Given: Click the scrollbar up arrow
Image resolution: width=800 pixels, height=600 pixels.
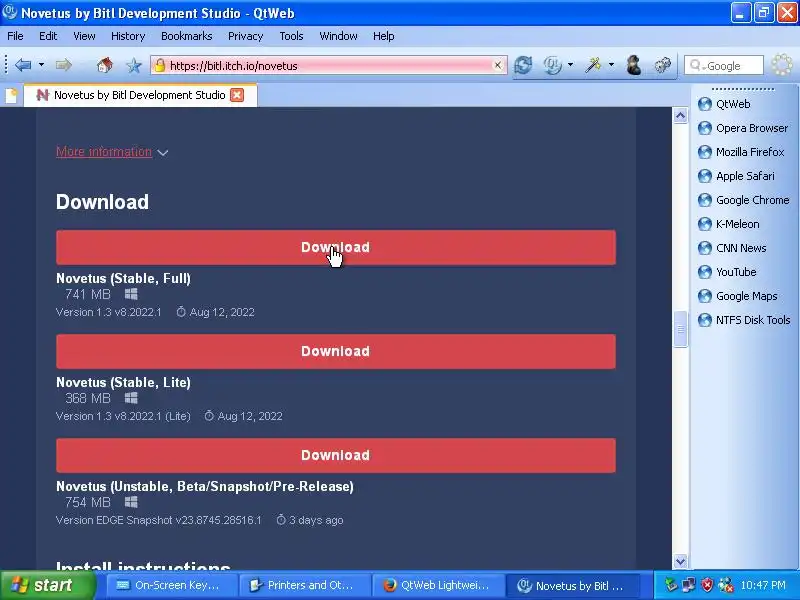Looking at the screenshot, I should click(x=680, y=116).
